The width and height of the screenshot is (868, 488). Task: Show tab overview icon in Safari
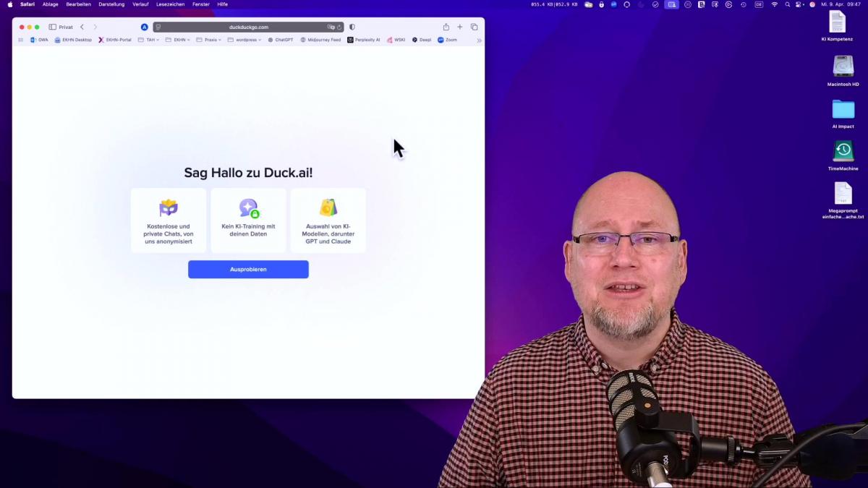[475, 27]
